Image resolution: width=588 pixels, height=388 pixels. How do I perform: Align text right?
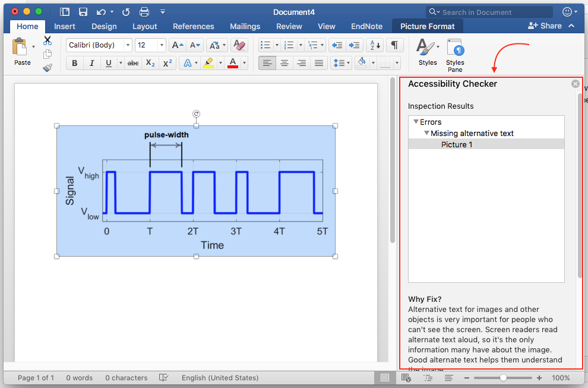pos(302,63)
